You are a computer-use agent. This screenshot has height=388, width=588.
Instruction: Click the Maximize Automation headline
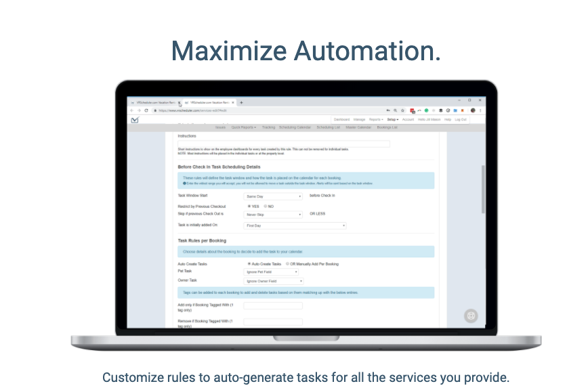306,51
